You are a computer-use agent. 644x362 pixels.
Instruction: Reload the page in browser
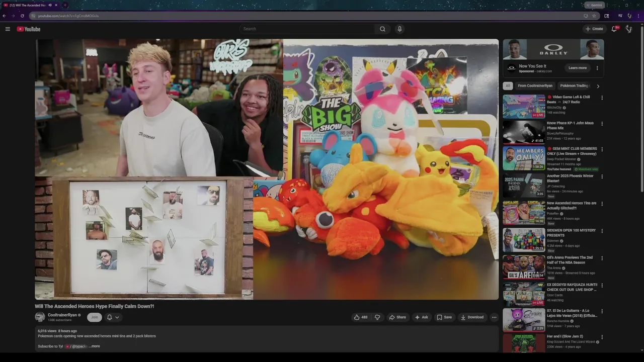21,16
